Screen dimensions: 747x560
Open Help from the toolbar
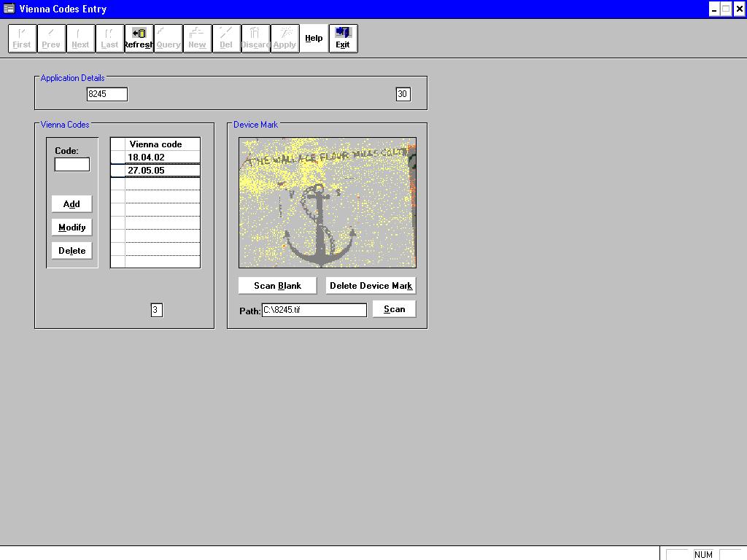click(x=314, y=39)
